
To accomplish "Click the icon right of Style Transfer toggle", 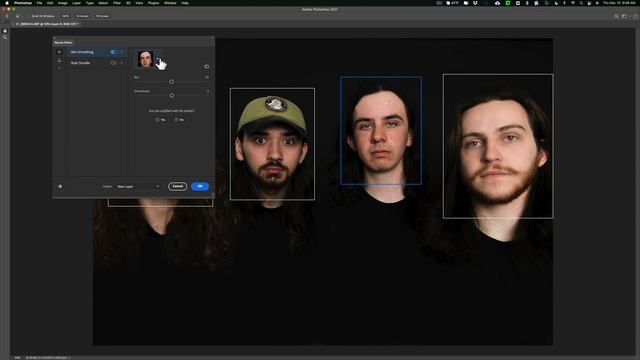I will pyautogui.click(x=122, y=63).
